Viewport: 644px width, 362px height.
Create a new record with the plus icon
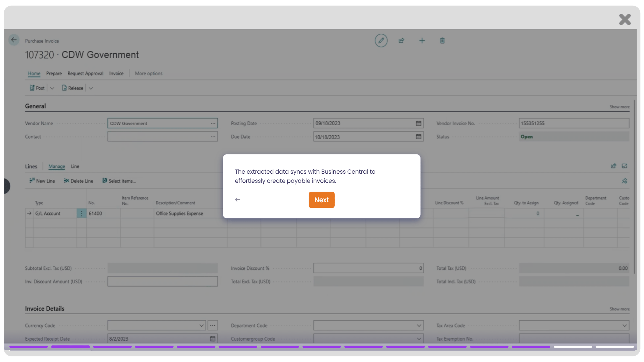422,40
